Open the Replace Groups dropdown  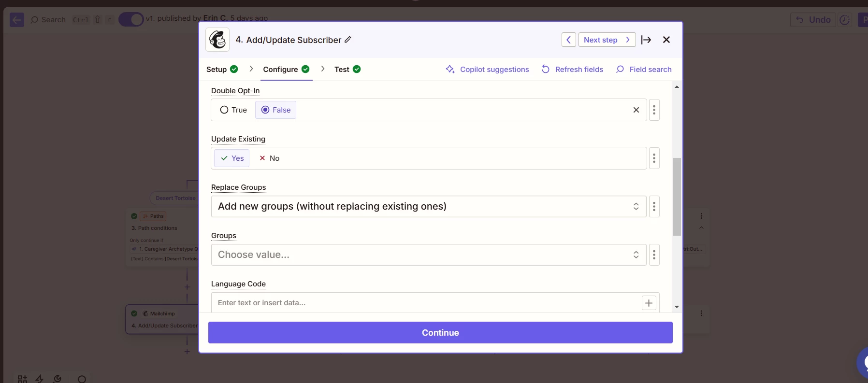tap(429, 206)
